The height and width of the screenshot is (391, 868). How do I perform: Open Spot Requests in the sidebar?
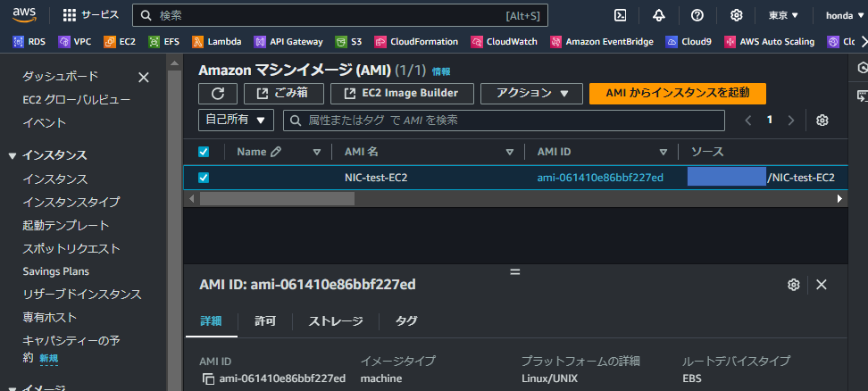click(x=71, y=248)
